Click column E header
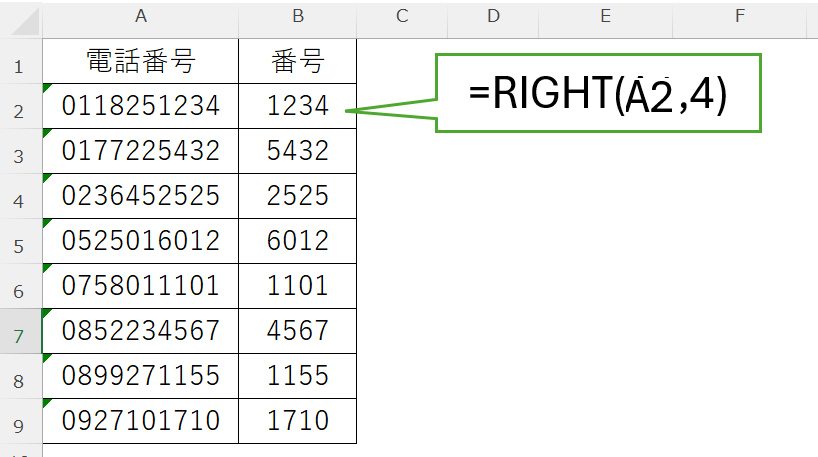 click(606, 15)
